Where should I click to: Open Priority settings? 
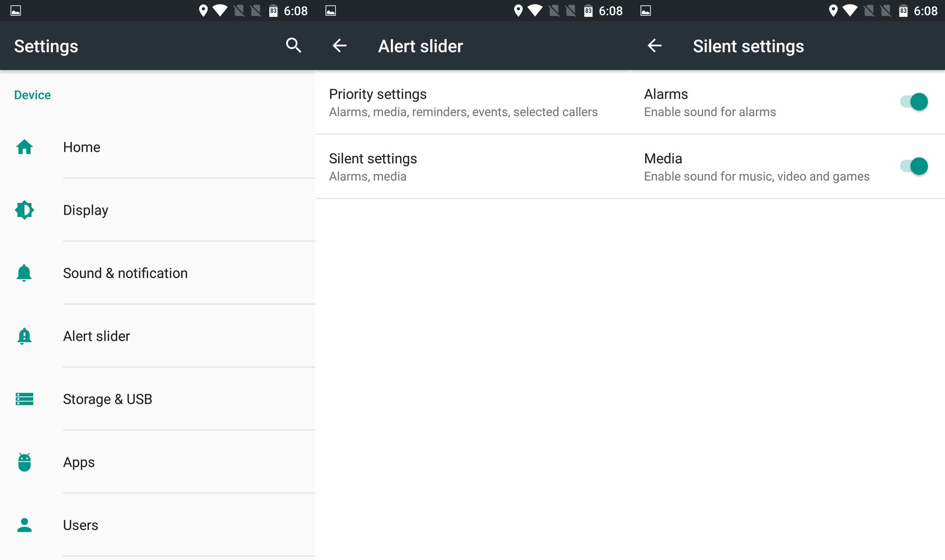tap(463, 102)
